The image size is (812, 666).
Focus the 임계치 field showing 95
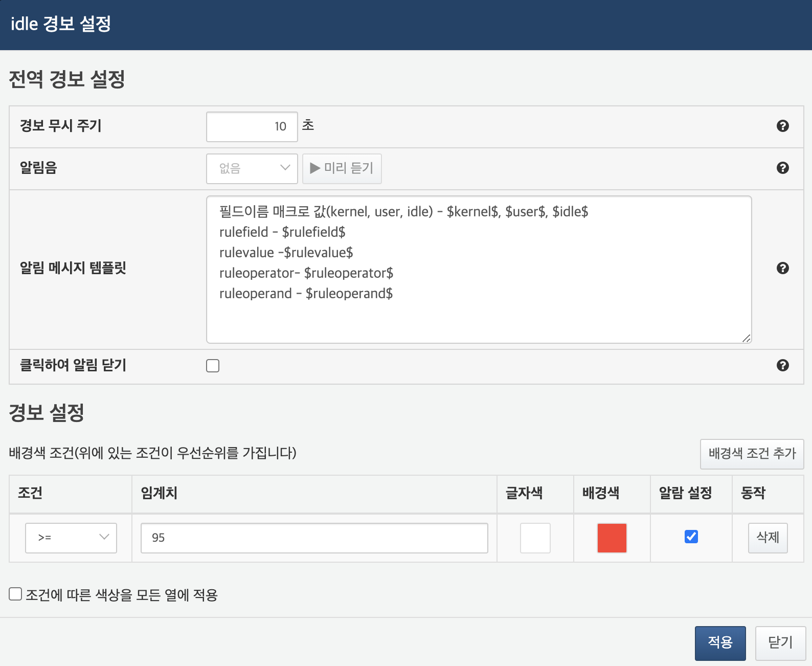[314, 538]
